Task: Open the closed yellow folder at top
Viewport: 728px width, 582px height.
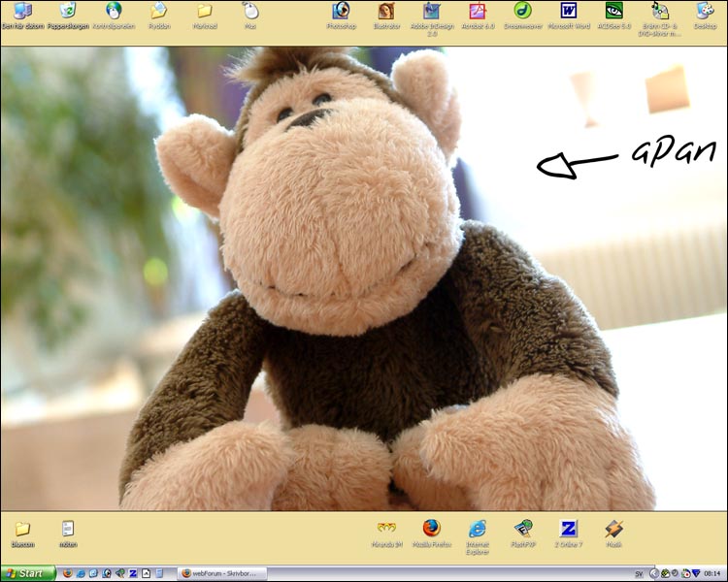Action: coord(205,11)
